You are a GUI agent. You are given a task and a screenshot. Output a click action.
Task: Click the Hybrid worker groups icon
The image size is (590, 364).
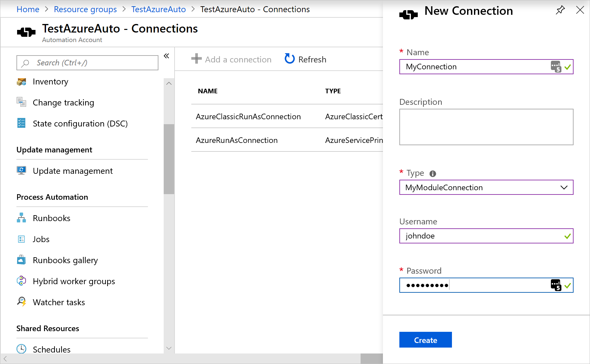tap(21, 281)
